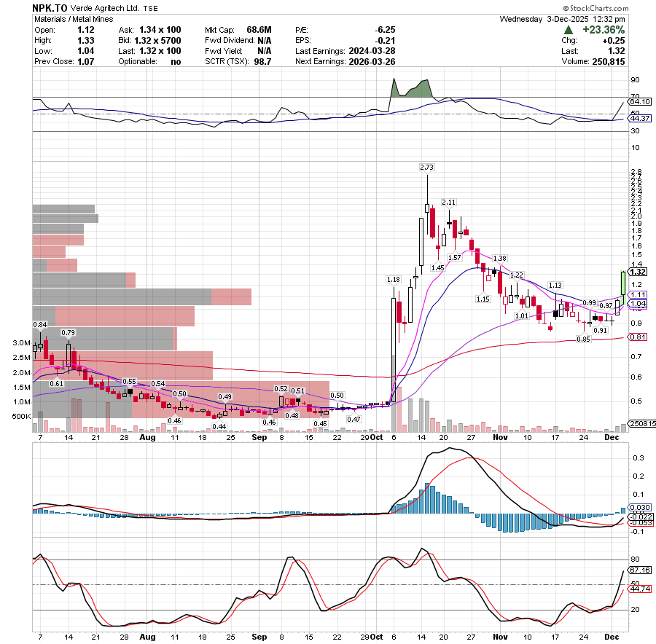
Task: Click the Sep label on price axis
Action: 259,437
